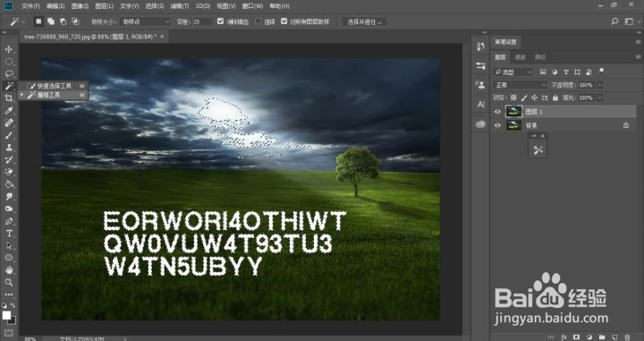Viewport: 644px width, 341px height.
Task: Select the Elliptical Marquee tool
Action: [9, 62]
